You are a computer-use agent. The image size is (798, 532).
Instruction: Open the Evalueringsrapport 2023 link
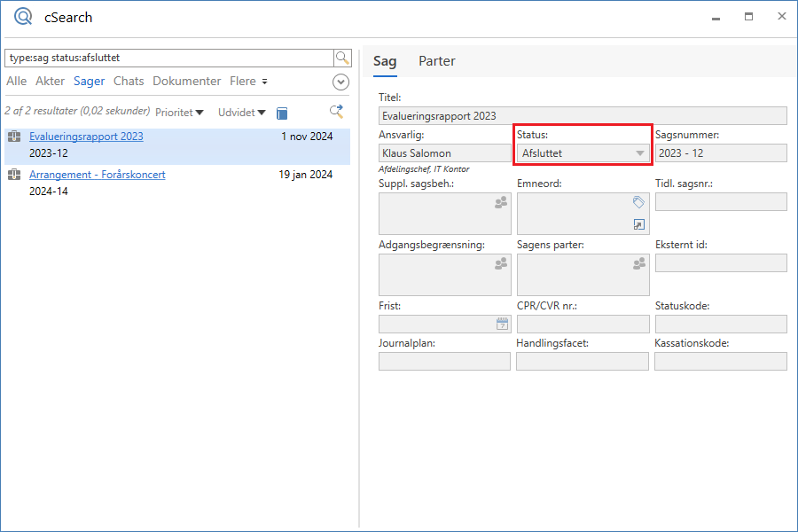pyautogui.click(x=86, y=137)
